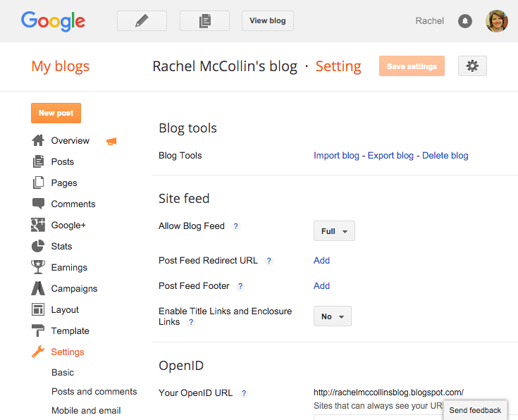Click the Comments speech bubble icon
Viewport: 518px width, 420px height.
coord(38,204)
